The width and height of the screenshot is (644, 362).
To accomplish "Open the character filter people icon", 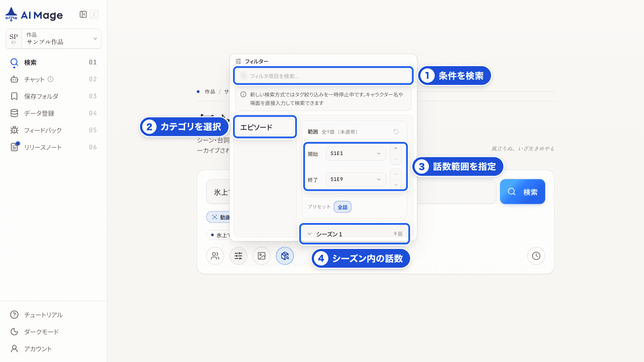I will (215, 256).
